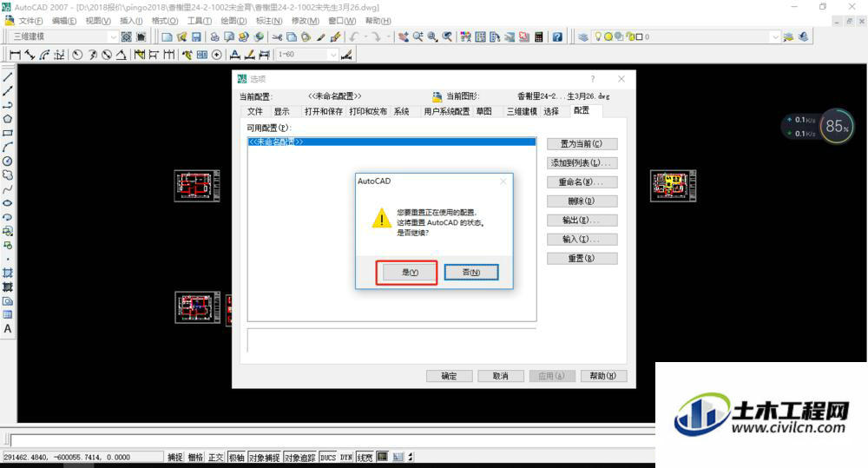Open the 视图(V) menu

coord(98,21)
